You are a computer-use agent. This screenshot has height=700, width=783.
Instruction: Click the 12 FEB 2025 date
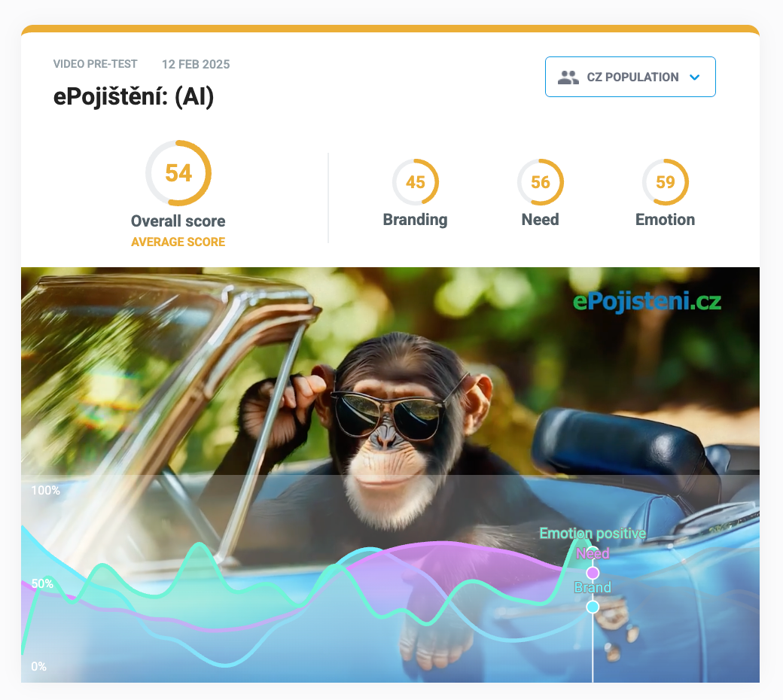[196, 65]
